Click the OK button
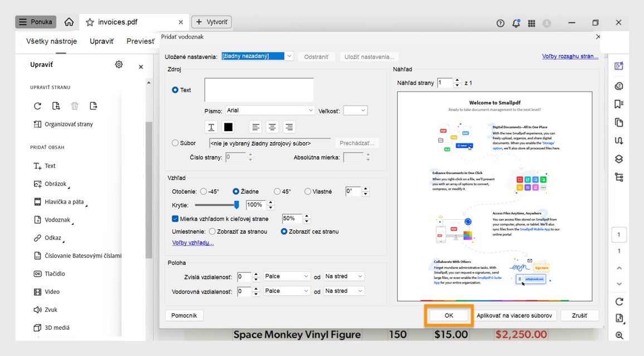The height and width of the screenshot is (356, 644). (x=448, y=316)
